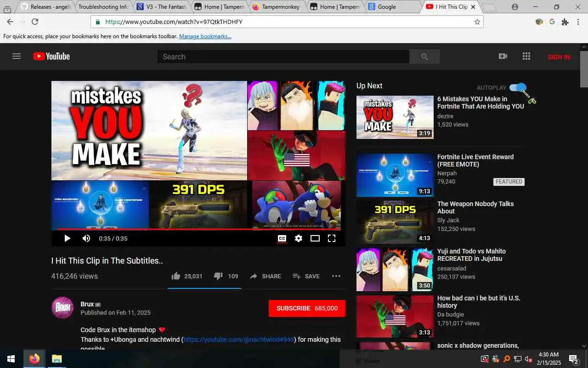Toggle closed captions with the CC button
The width and height of the screenshot is (588, 368).
(282, 238)
